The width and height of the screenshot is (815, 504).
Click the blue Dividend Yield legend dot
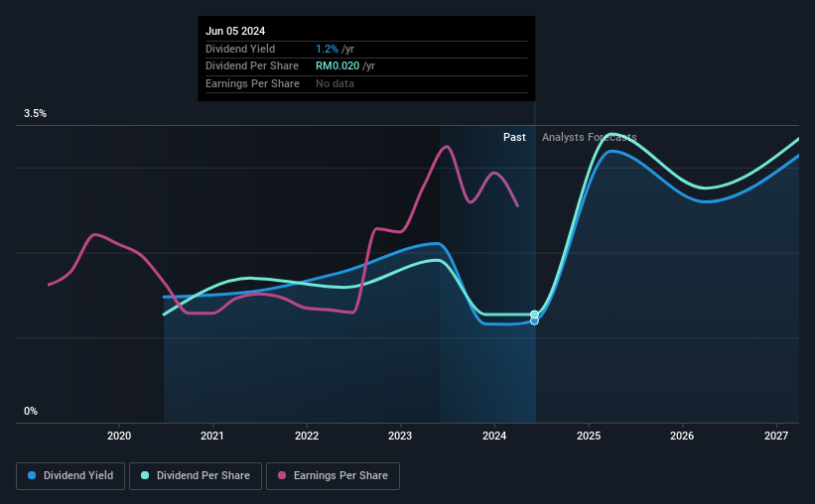pos(32,475)
